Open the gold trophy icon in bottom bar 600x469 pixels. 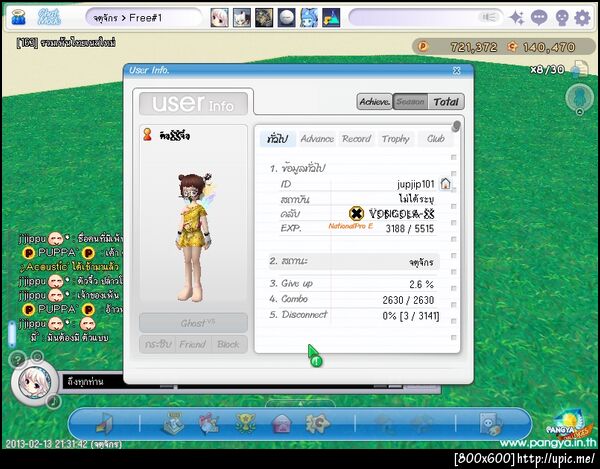tap(245, 423)
